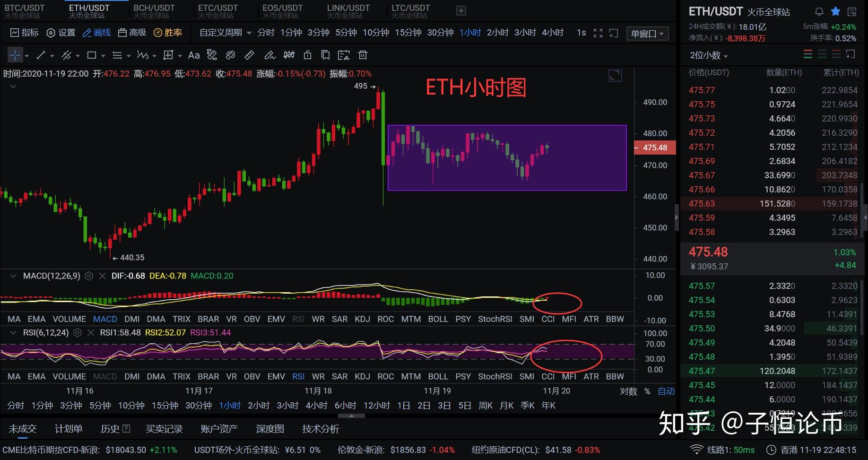This screenshot has width=868, height=460.
Task: Collapse the main chart info chevron
Action: (13, 87)
